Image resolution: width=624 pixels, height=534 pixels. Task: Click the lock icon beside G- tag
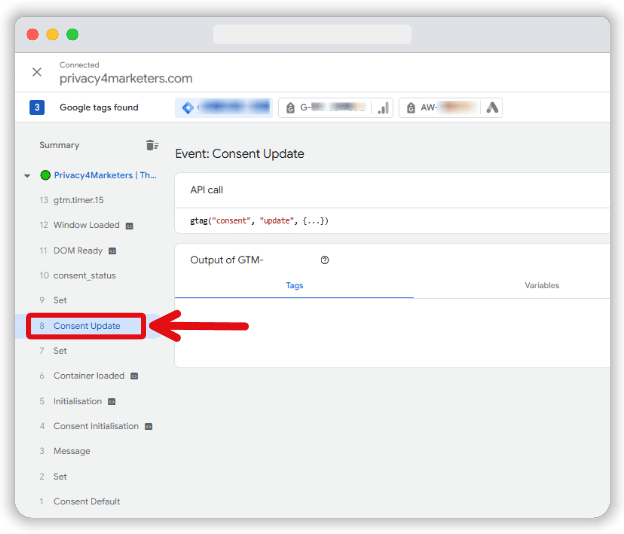point(291,107)
